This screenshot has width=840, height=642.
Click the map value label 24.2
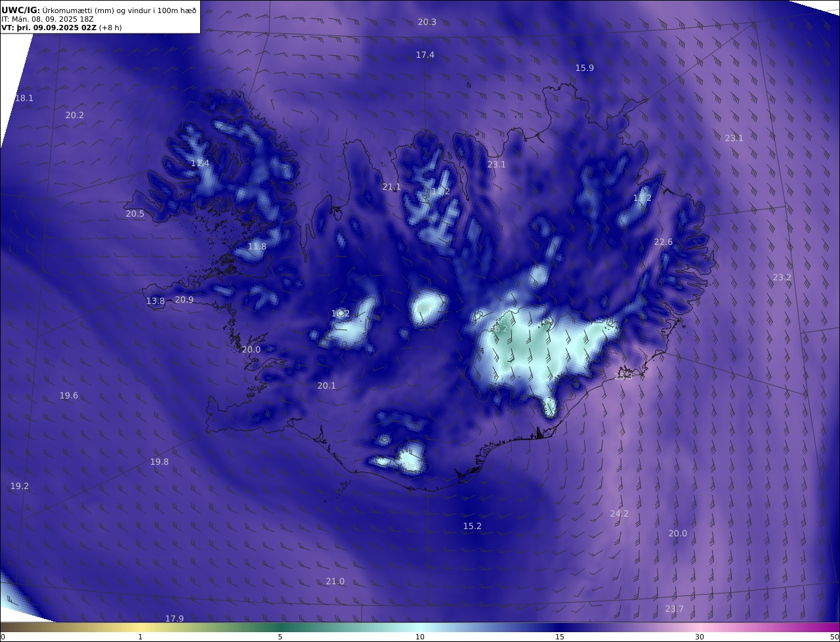pyautogui.click(x=619, y=513)
